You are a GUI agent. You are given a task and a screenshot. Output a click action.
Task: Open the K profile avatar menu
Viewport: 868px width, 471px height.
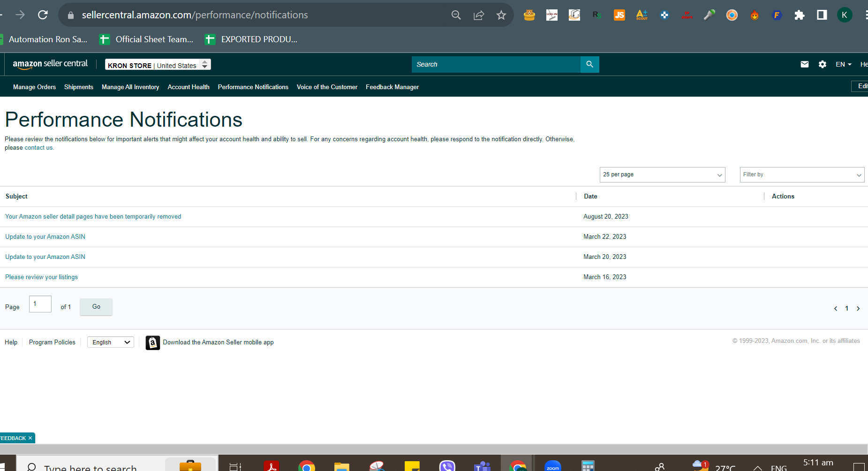click(845, 15)
